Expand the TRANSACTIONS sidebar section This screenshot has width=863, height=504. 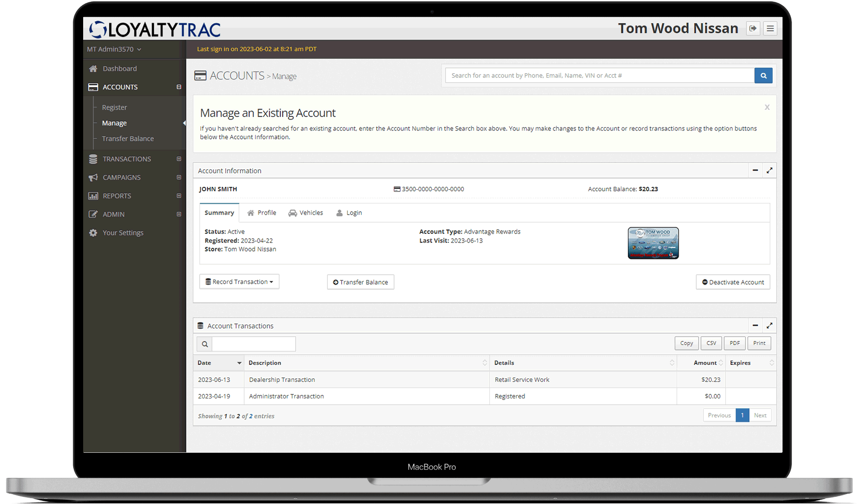[179, 159]
